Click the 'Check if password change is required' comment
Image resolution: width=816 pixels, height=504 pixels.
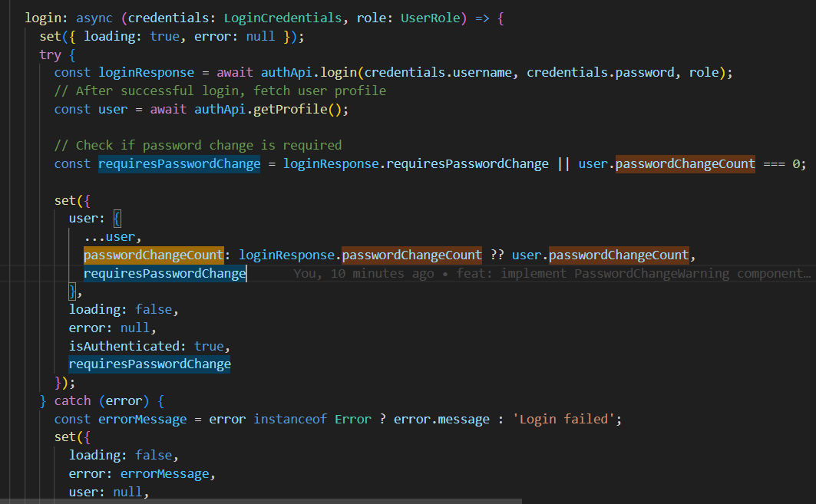point(198,146)
